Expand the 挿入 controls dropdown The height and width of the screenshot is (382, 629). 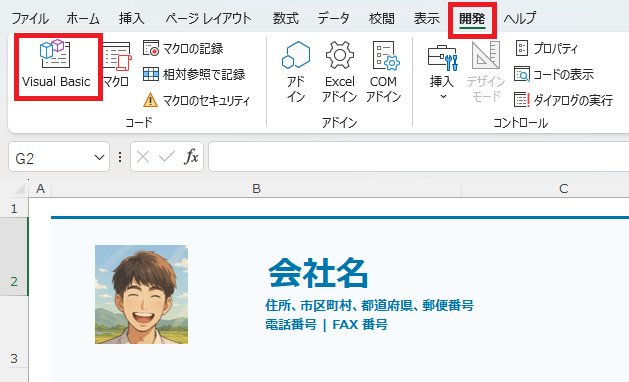point(442,71)
